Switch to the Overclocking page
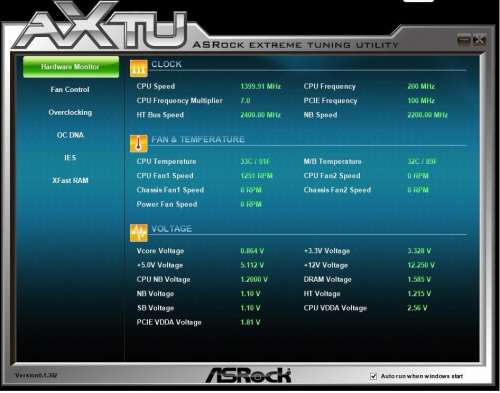Screen dimensions: 500x393 (x=70, y=112)
